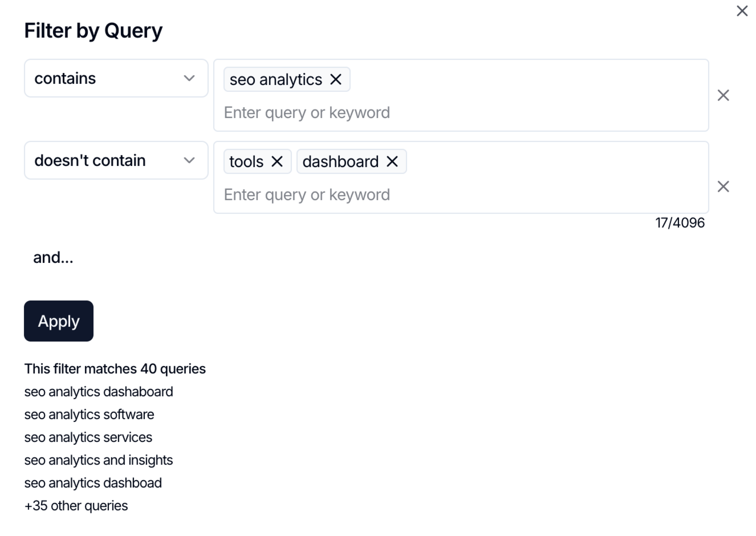Click the 'seo analytics dashboad' query result
The image size is (756, 536).
click(93, 483)
